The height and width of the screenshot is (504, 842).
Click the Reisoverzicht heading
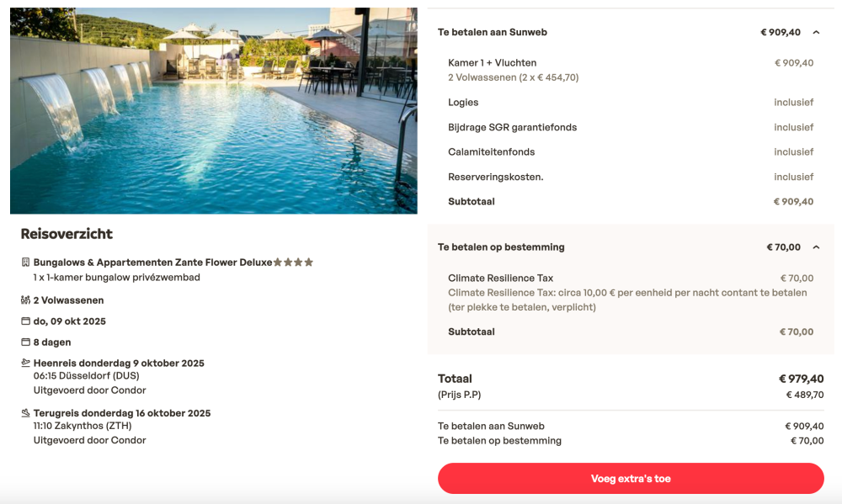pos(67,234)
